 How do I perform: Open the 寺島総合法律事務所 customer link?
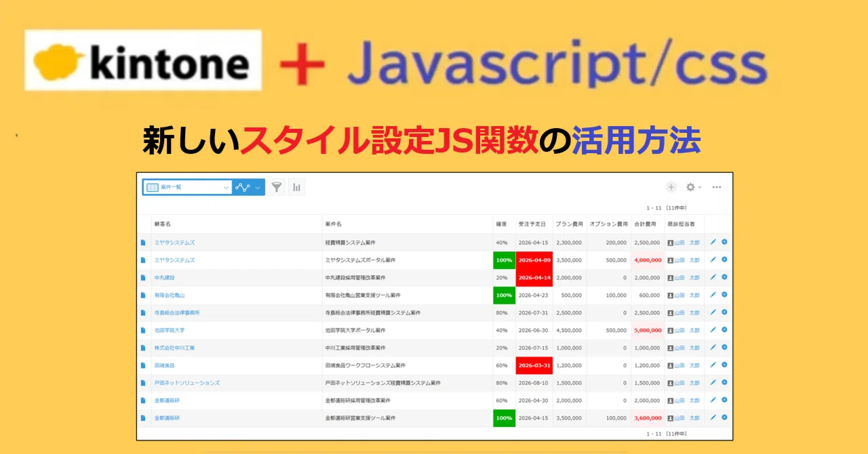coord(177,313)
